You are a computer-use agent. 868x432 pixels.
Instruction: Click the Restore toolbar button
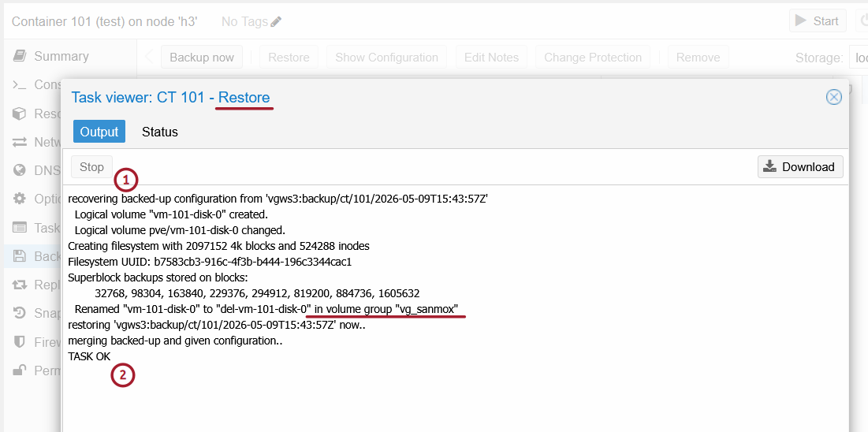point(289,57)
